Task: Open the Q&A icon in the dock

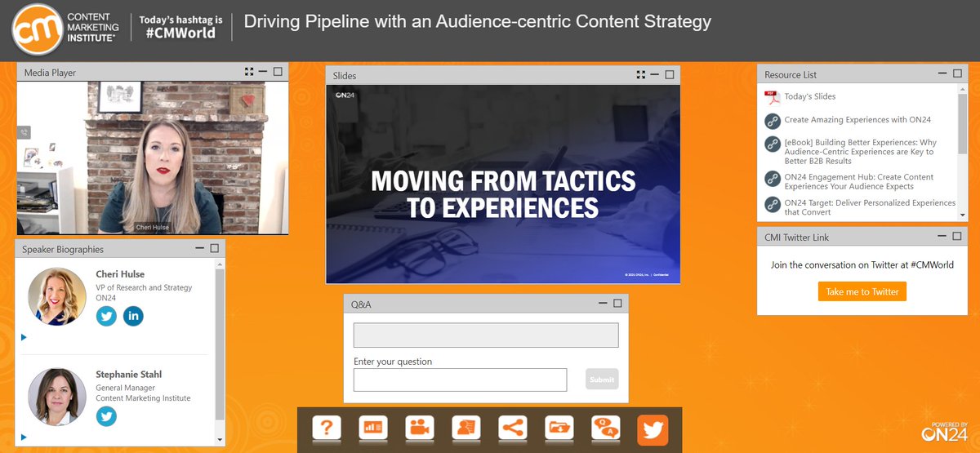Action: [606, 429]
